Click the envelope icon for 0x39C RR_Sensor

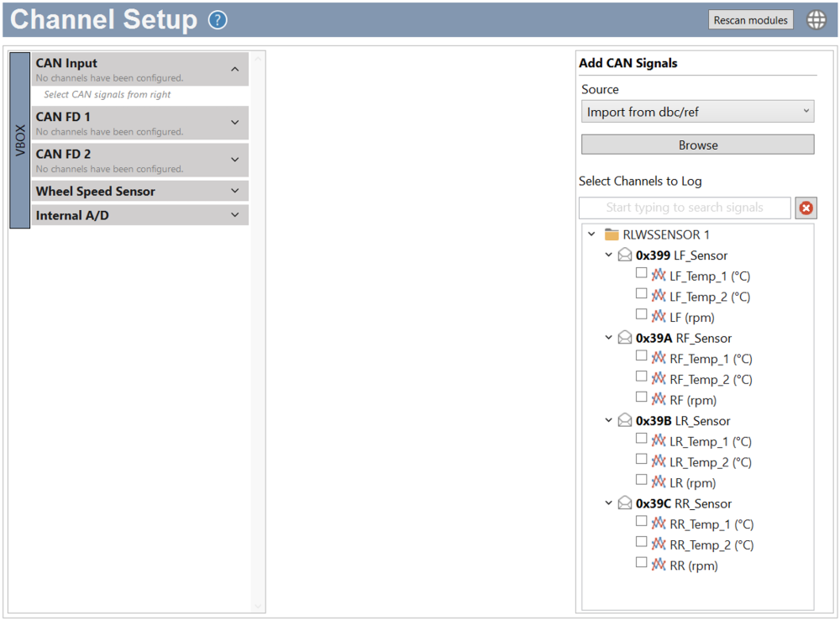pos(624,503)
